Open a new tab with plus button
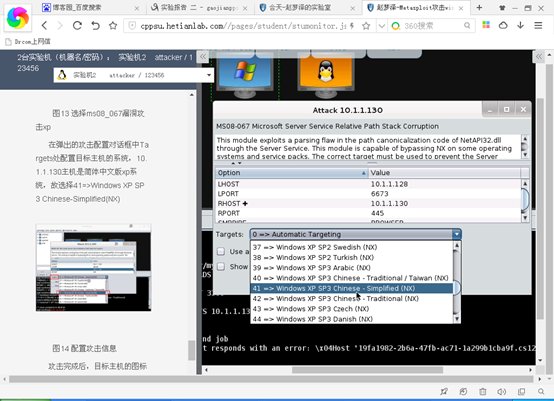Image resolution: width=554 pixels, height=401 pixels. pos(479,7)
